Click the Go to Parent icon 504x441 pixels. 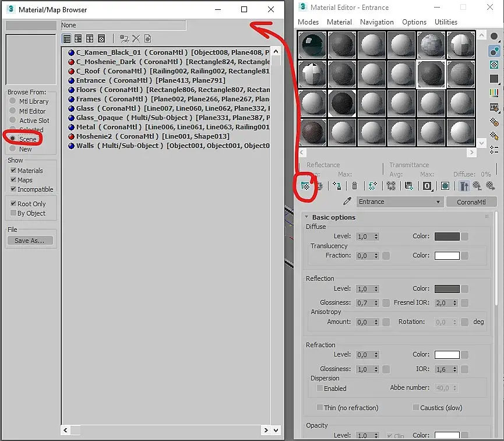click(x=477, y=186)
